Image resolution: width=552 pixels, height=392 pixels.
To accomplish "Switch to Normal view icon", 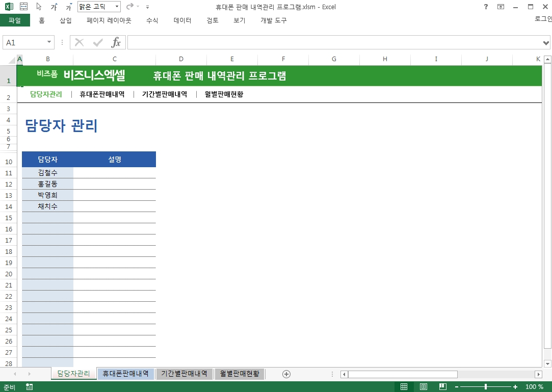I will click(x=404, y=387).
